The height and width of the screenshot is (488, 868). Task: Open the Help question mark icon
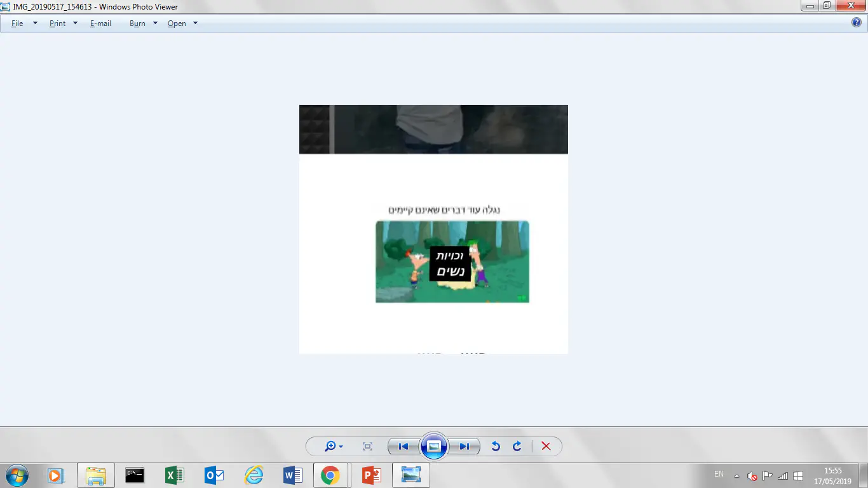(856, 23)
